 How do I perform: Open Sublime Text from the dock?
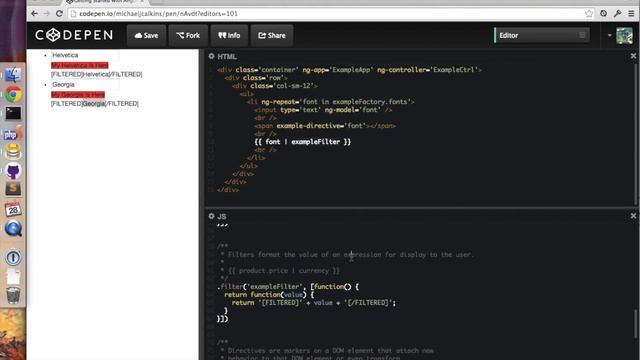click(x=13, y=189)
